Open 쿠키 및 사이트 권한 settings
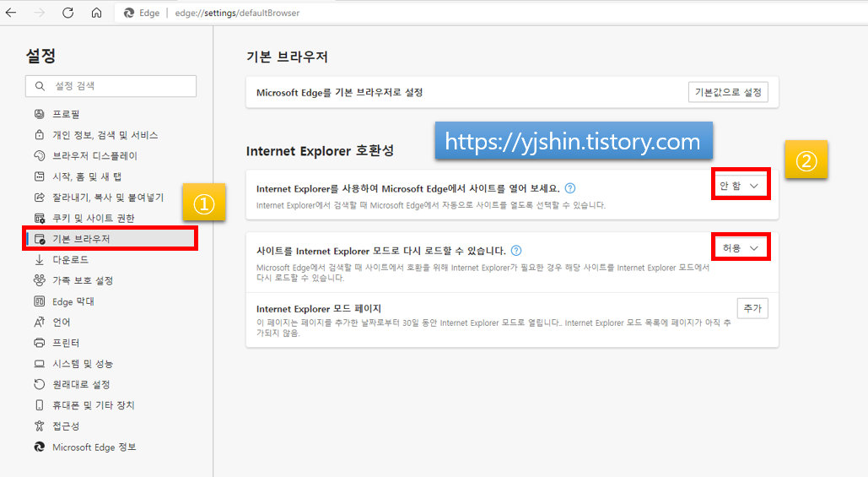 (94, 218)
